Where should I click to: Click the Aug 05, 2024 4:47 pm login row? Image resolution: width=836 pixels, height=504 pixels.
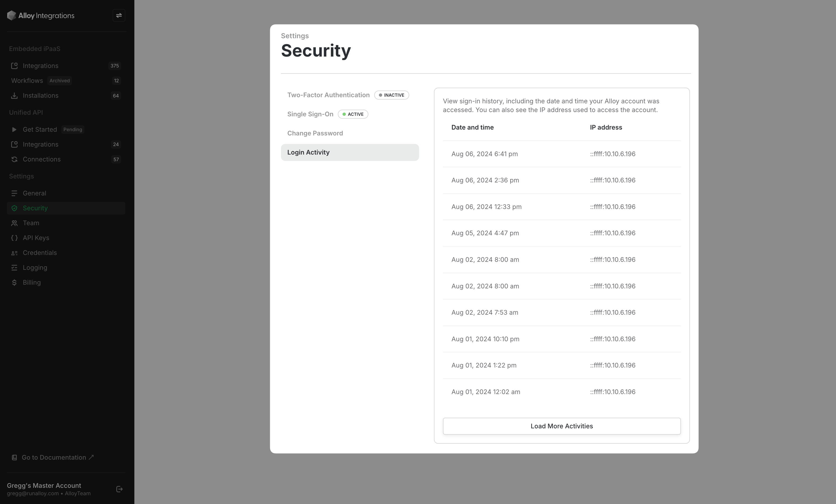(561, 233)
